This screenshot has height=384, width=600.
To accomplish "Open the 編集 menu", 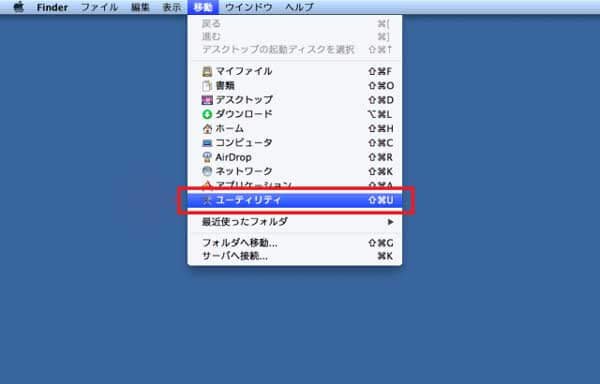I will click(140, 7).
